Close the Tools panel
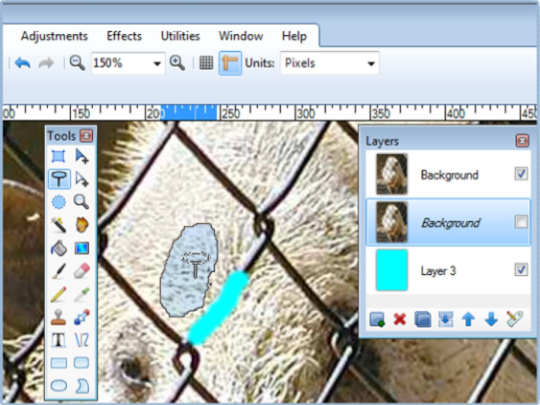The image size is (540, 405). [86, 136]
